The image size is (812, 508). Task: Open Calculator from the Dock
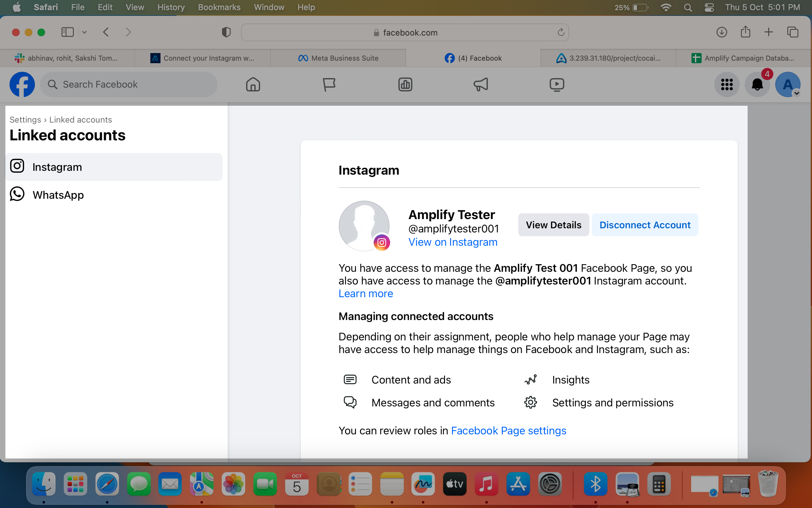coord(659,484)
